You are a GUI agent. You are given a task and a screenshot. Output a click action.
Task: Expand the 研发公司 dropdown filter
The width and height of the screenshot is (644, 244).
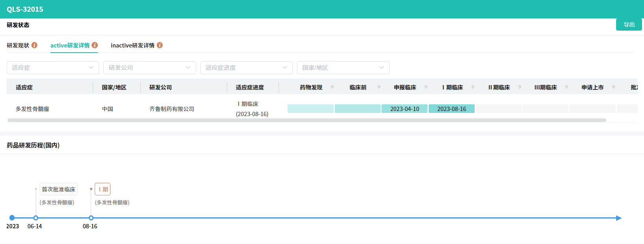tap(149, 67)
